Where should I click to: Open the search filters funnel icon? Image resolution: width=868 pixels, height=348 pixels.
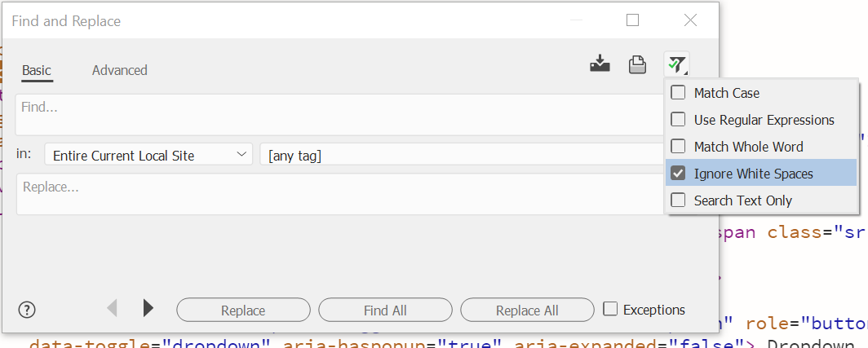pyautogui.click(x=676, y=64)
